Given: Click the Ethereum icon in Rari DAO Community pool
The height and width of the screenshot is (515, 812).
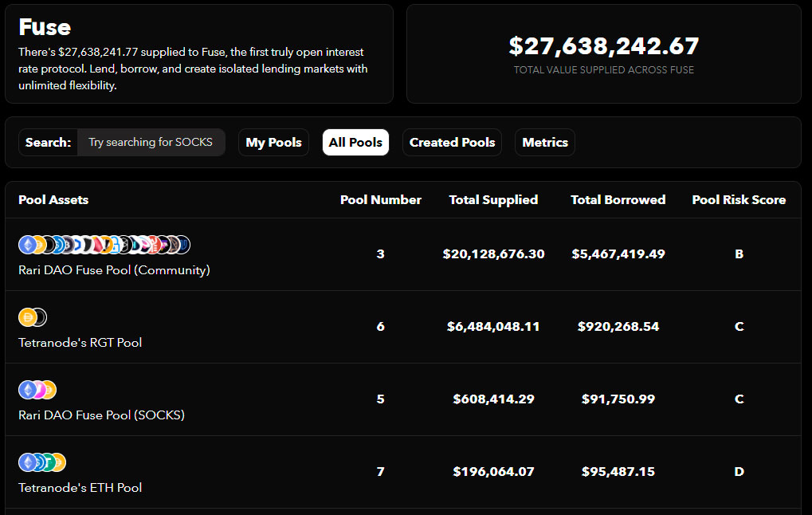Looking at the screenshot, I should click(x=27, y=245).
